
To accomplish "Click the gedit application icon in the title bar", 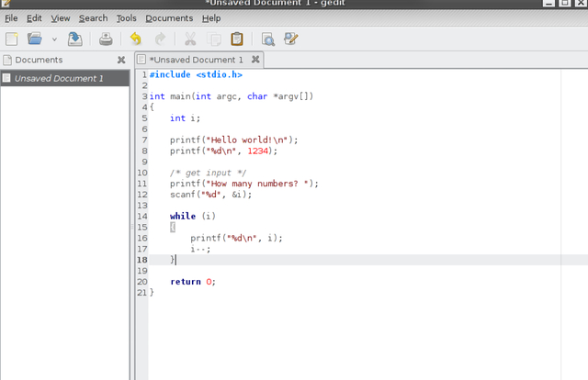I will coord(6,3).
